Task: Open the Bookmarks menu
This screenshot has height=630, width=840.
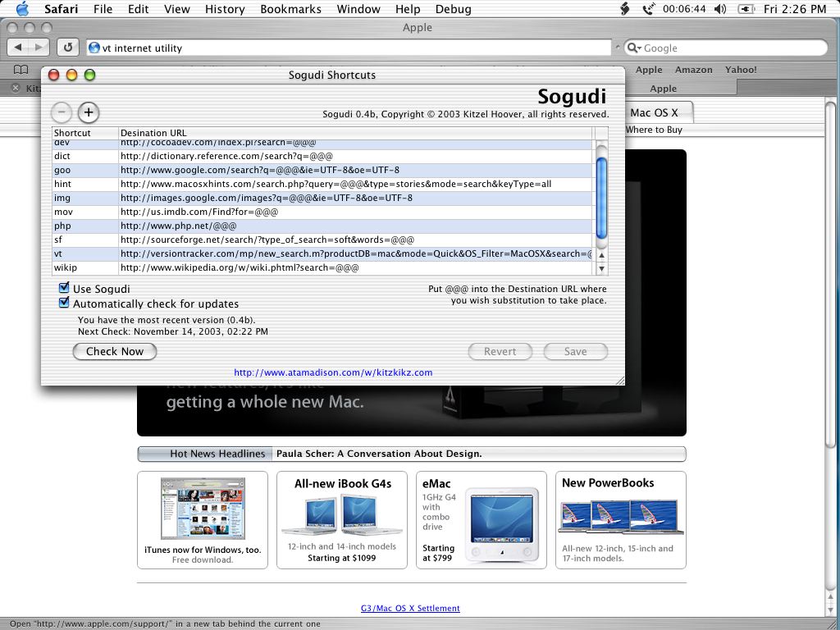Action: point(291,8)
